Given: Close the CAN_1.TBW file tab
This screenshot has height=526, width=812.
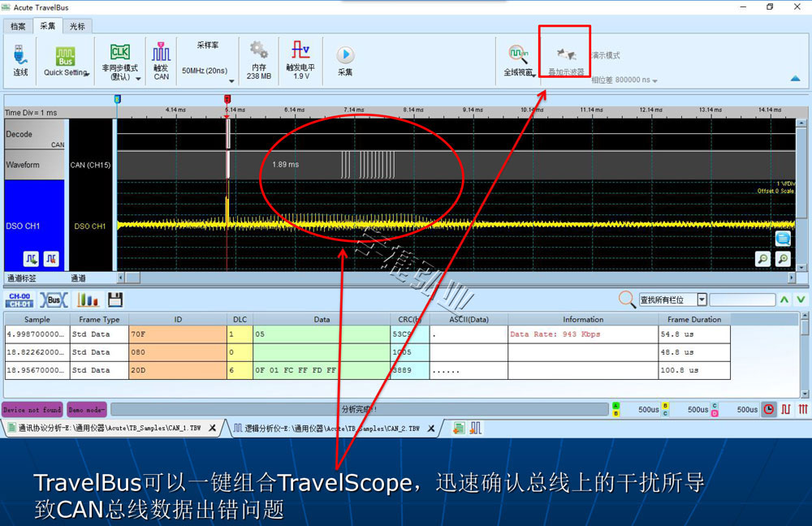Looking at the screenshot, I should [x=212, y=428].
